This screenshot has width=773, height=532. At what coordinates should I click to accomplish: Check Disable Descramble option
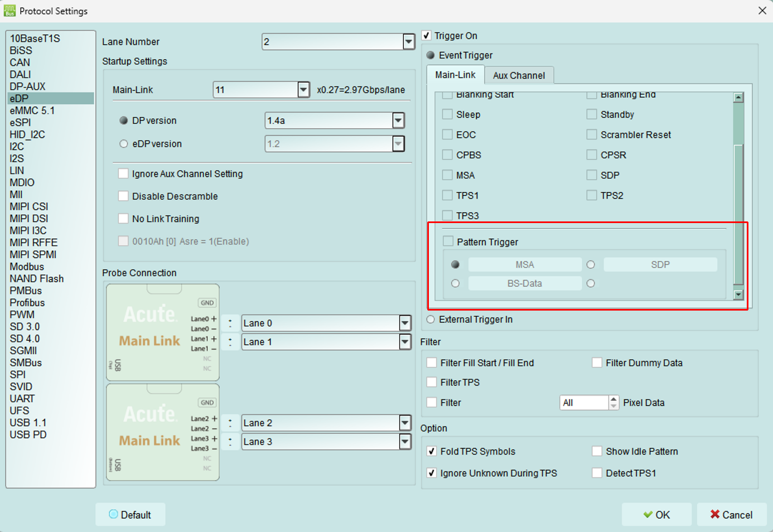click(x=123, y=196)
